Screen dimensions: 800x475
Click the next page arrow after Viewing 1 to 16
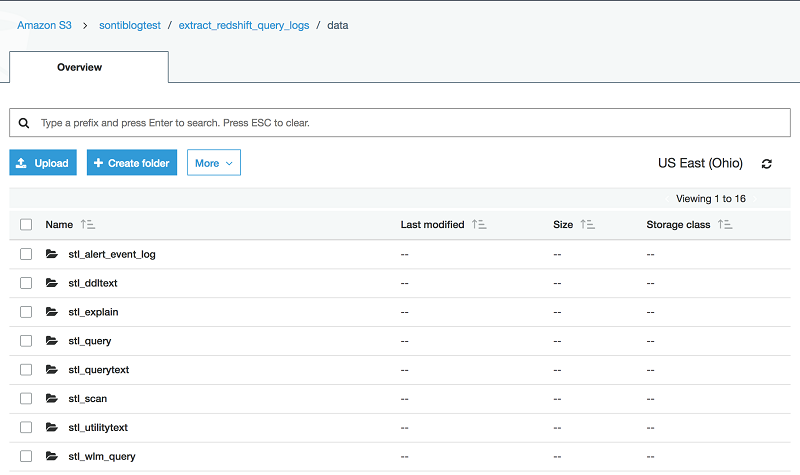tap(755, 199)
